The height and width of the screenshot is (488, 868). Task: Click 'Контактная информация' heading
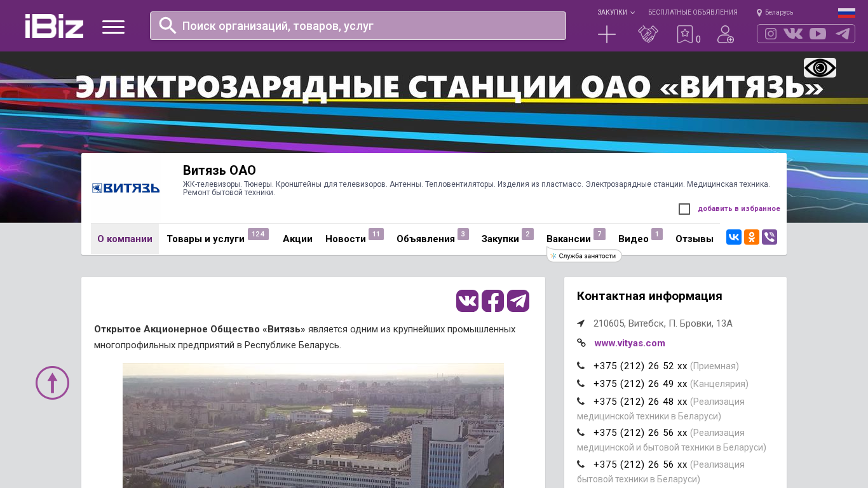[x=649, y=296]
